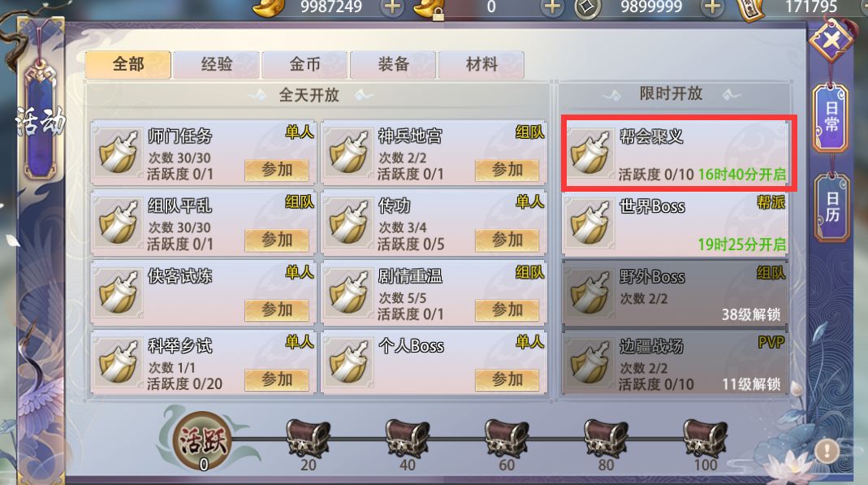Open the 80 activity reward chest

[x=606, y=439]
